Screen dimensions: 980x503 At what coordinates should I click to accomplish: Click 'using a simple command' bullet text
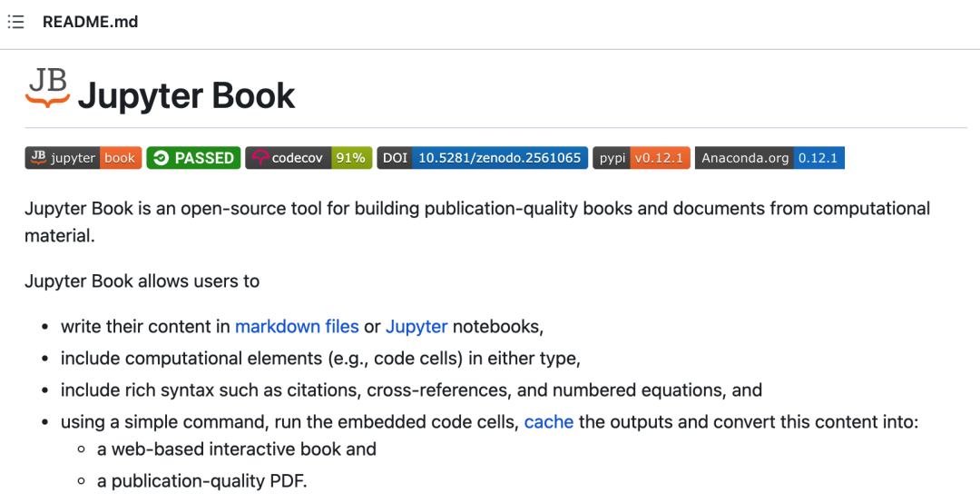489,421
